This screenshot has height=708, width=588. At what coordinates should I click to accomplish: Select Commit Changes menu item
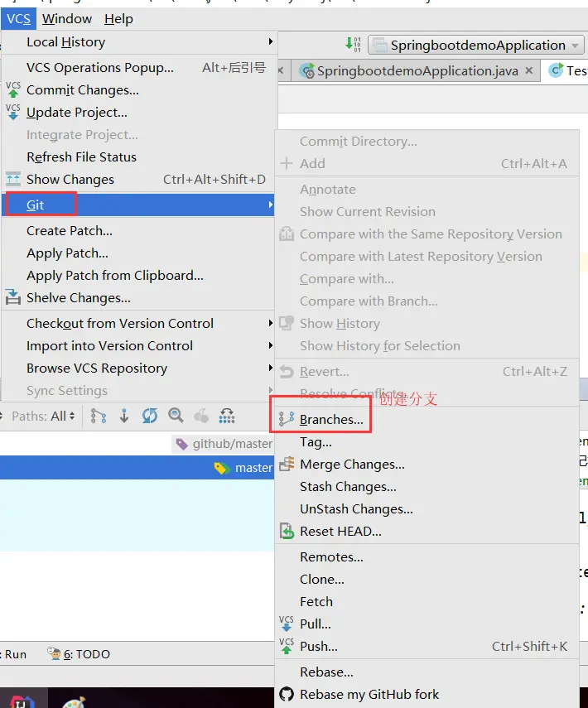point(138,90)
